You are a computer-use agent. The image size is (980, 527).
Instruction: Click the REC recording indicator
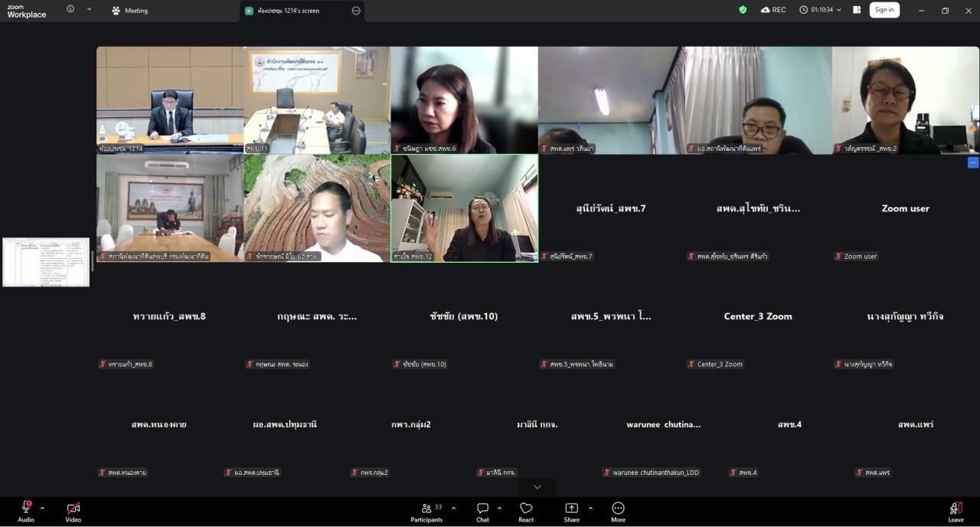773,10
